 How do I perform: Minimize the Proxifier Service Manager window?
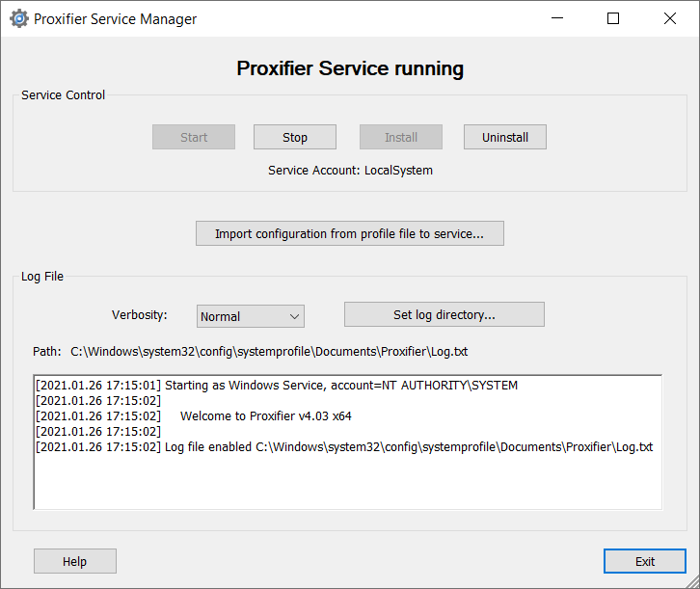click(557, 18)
